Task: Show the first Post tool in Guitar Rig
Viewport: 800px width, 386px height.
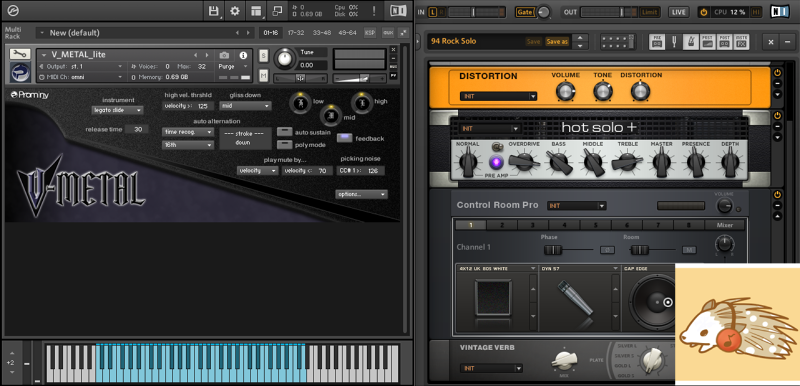Action: [x=707, y=41]
